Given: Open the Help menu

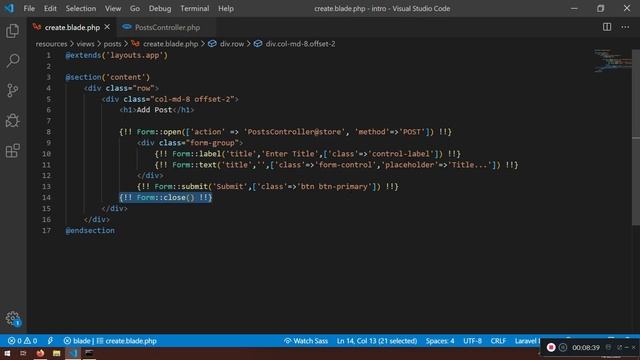Looking at the screenshot, I should [x=226, y=8].
